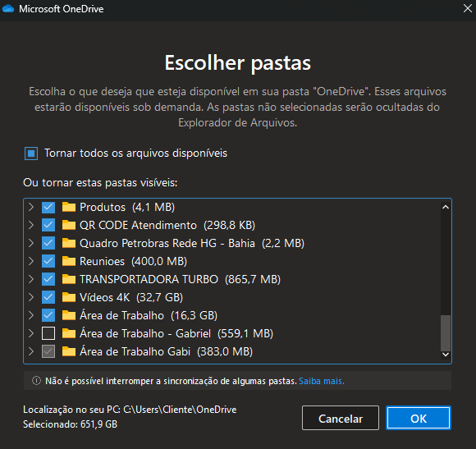Viewport: 476px width, 449px height.
Task: Uncheck the Quadro Petrobras Rede HG checkbox
Action: pyautogui.click(x=48, y=243)
